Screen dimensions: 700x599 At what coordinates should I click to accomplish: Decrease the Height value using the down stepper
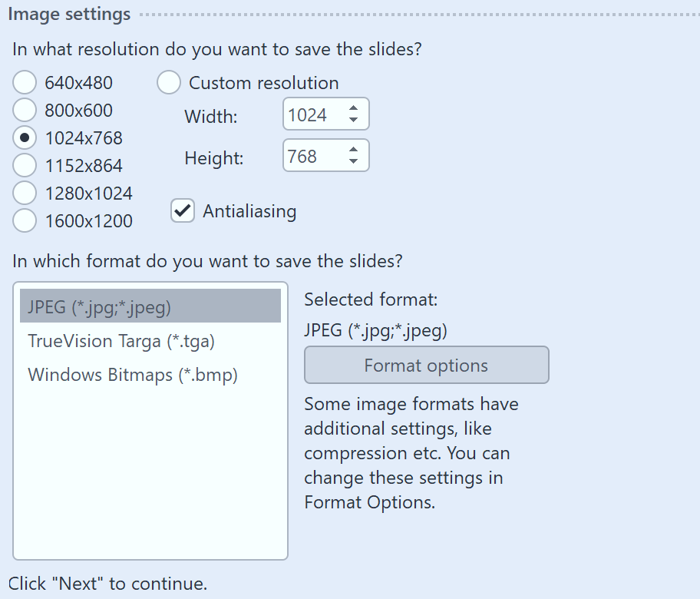coord(354,161)
